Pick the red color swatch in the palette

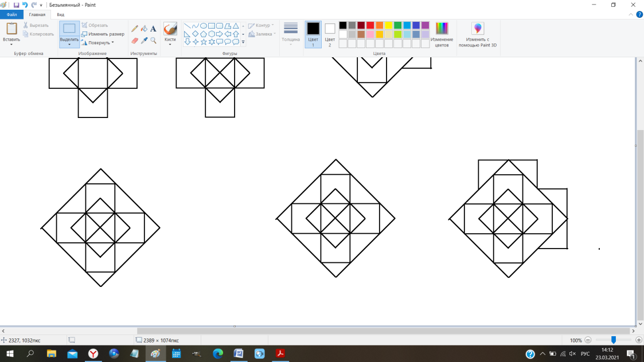[370, 25]
